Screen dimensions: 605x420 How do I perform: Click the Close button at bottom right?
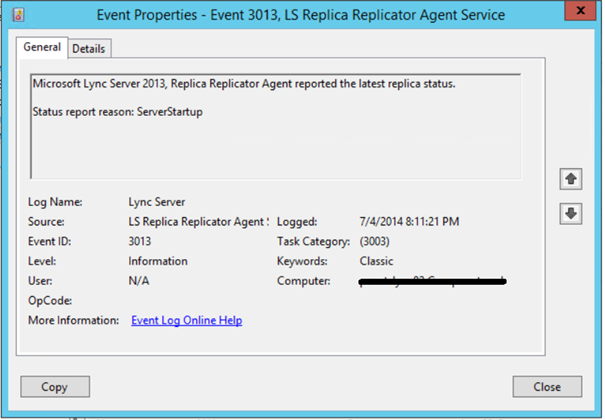[546, 386]
